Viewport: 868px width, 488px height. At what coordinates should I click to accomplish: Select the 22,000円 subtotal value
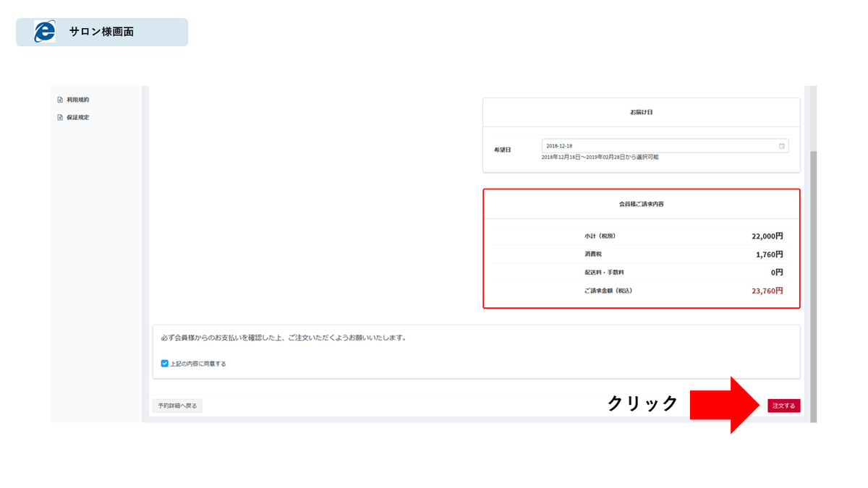point(767,236)
